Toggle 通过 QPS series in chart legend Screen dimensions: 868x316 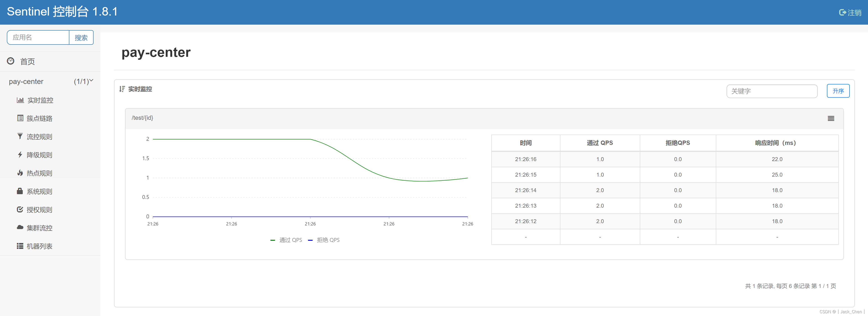pyautogui.click(x=286, y=240)
